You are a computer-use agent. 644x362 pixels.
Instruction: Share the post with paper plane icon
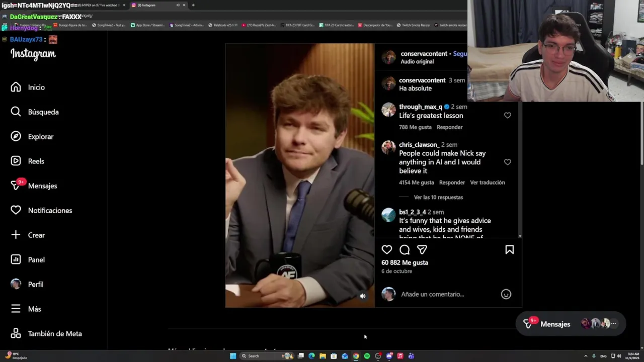[422, 250]
